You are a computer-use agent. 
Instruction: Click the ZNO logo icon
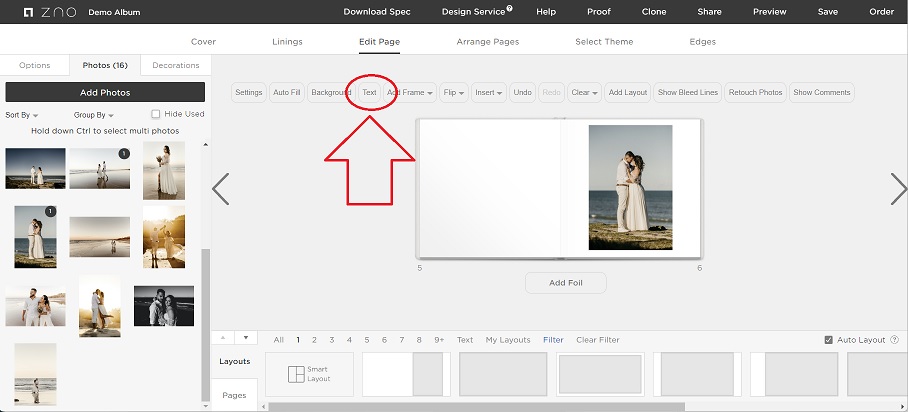(28, 12)
